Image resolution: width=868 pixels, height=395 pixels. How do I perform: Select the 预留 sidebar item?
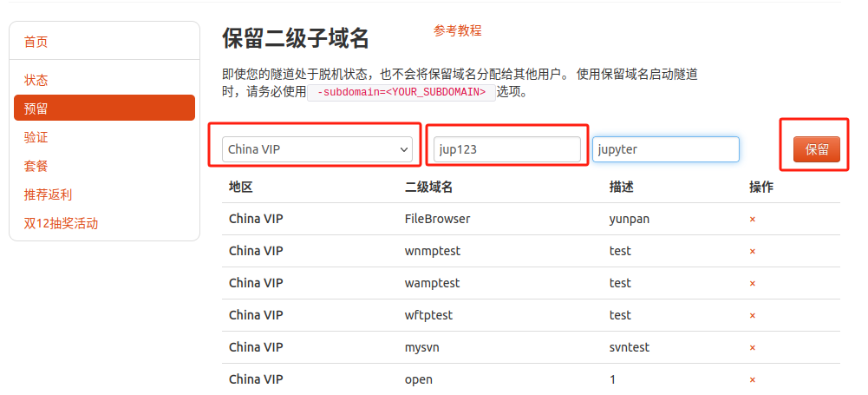[x=105, y=108]
